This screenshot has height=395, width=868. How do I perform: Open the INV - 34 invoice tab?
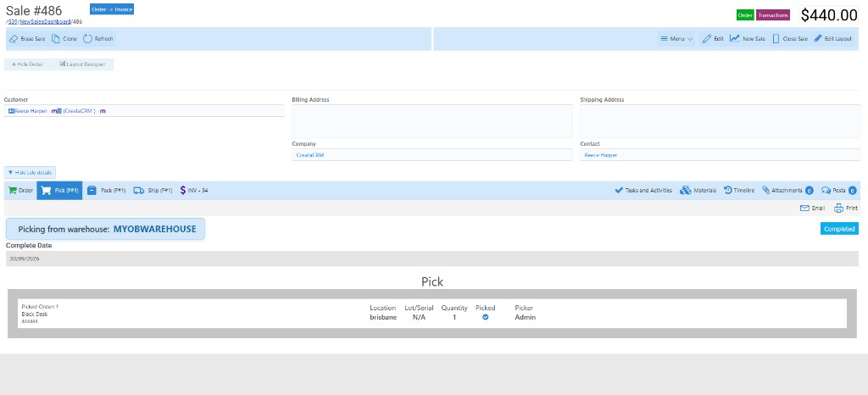[x=194, y=191]
